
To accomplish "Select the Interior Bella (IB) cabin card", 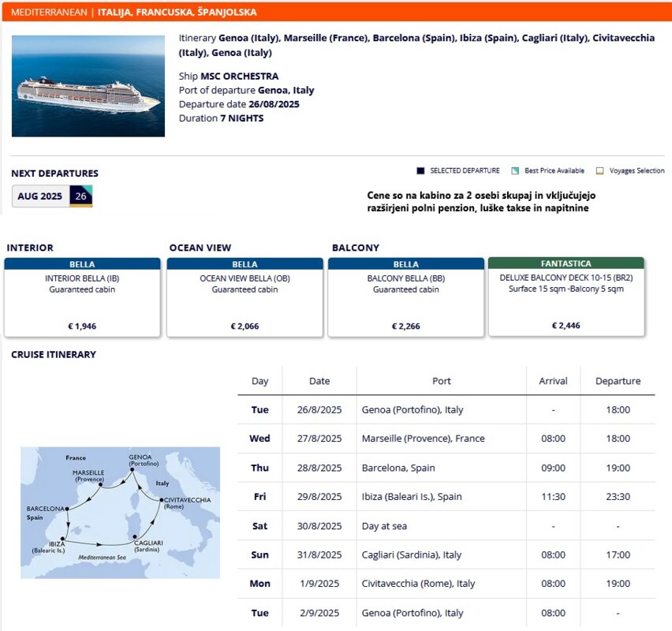I will (82, 297).
